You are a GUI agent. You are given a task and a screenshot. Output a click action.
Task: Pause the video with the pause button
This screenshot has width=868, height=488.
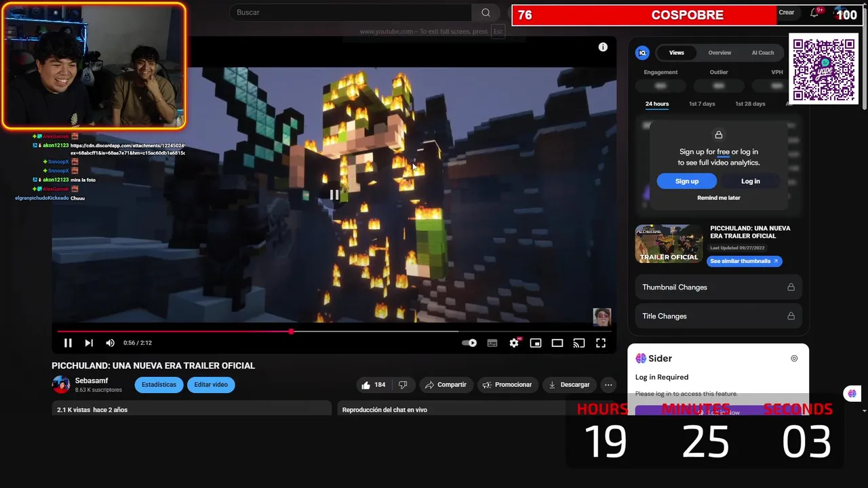(68, 343)
